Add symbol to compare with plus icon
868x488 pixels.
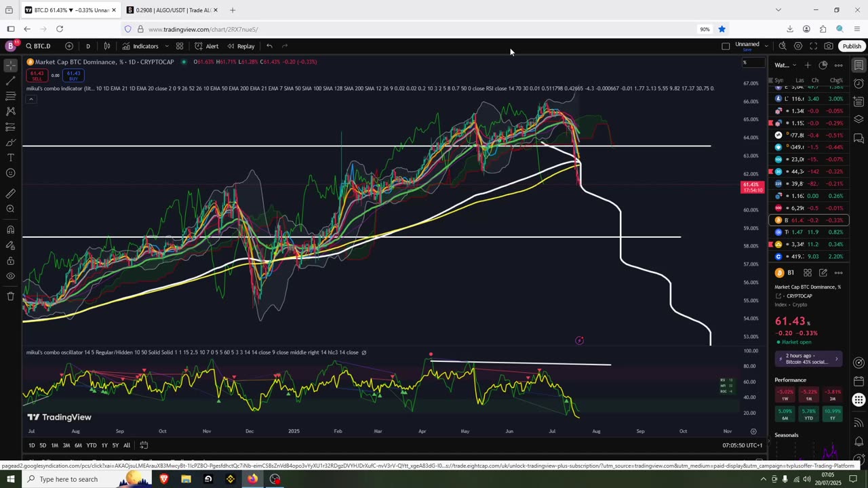[69, 46]
